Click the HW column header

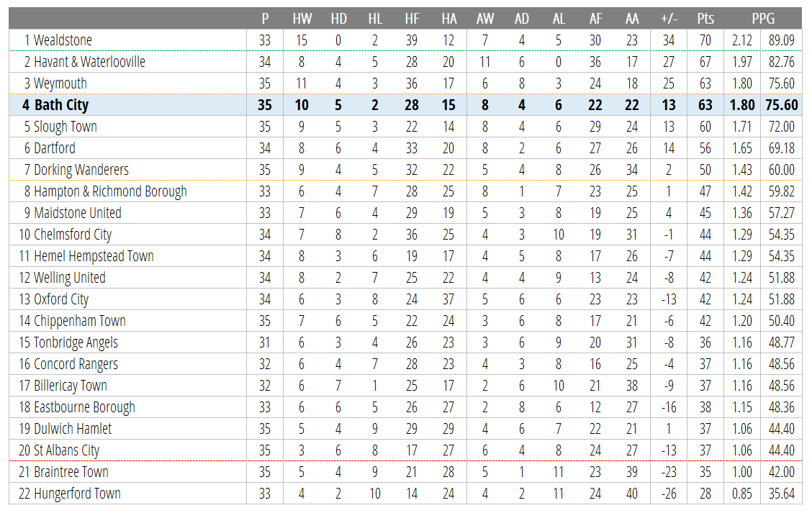tap(302, 19)
